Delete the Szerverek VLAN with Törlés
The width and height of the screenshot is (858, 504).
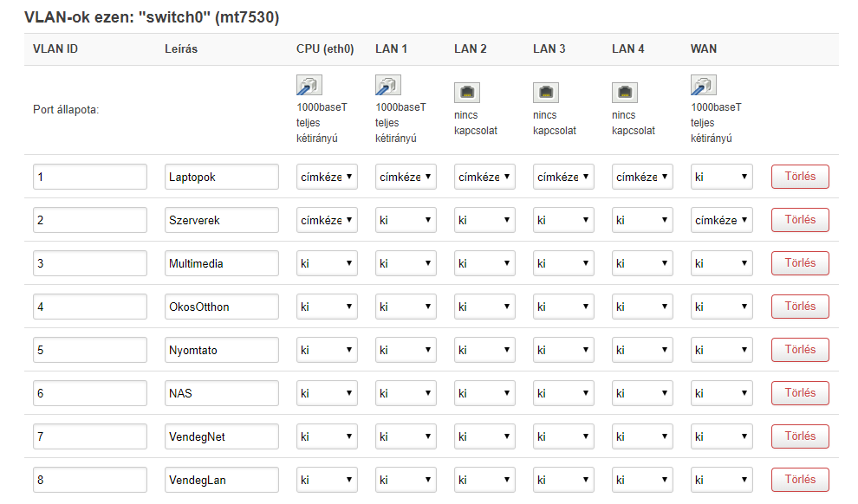[x=800, y=220]
